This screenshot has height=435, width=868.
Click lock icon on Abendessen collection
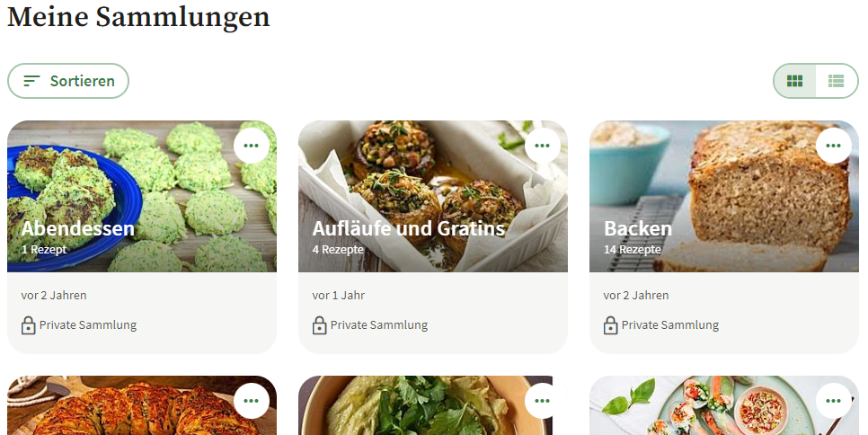coord(28,325)
